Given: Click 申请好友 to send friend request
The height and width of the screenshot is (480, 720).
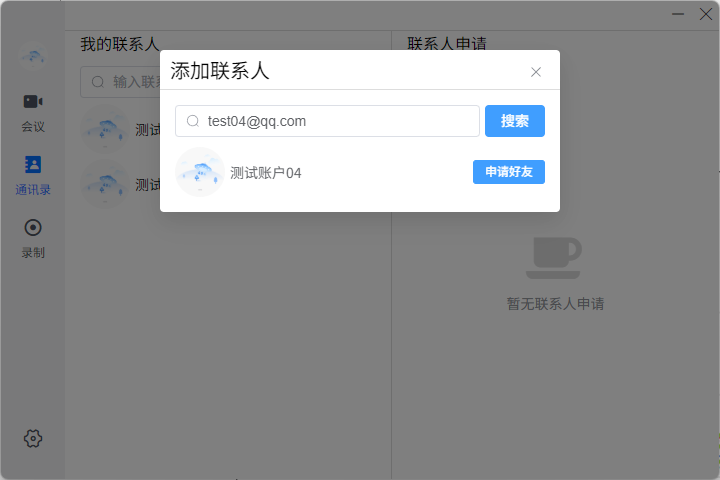Looking at the screenshot, I should [508, 172].
